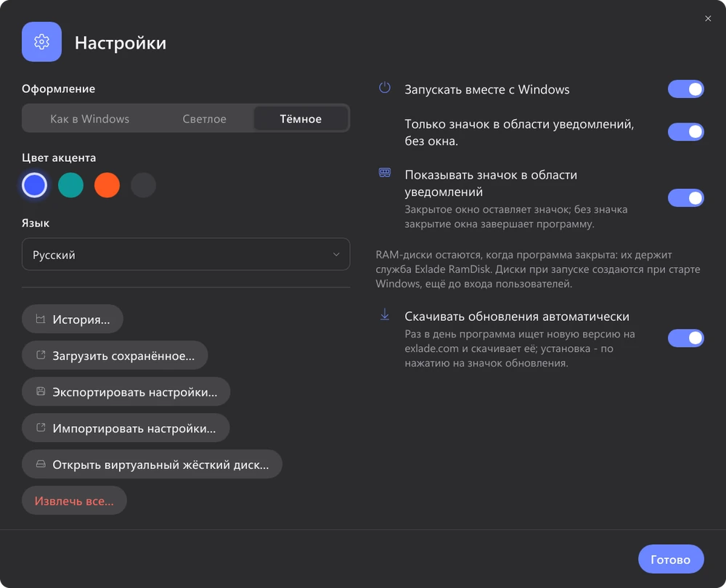Click the icon in Импортировать настройки button
Image resolution: width=726 pixels, height=588 pixels.
41,428
